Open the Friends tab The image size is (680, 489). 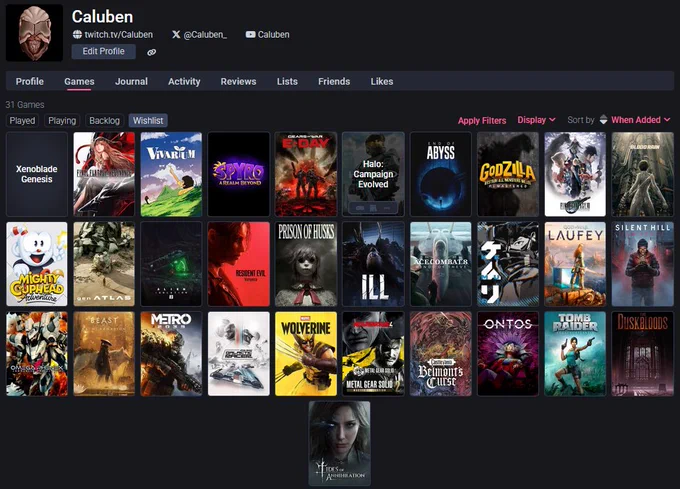coord(334,82)
